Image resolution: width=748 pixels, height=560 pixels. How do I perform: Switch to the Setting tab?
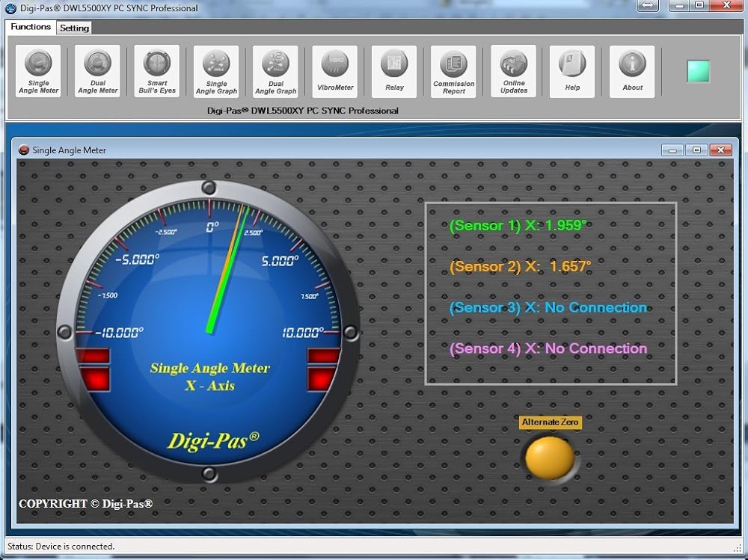[74, 28]
